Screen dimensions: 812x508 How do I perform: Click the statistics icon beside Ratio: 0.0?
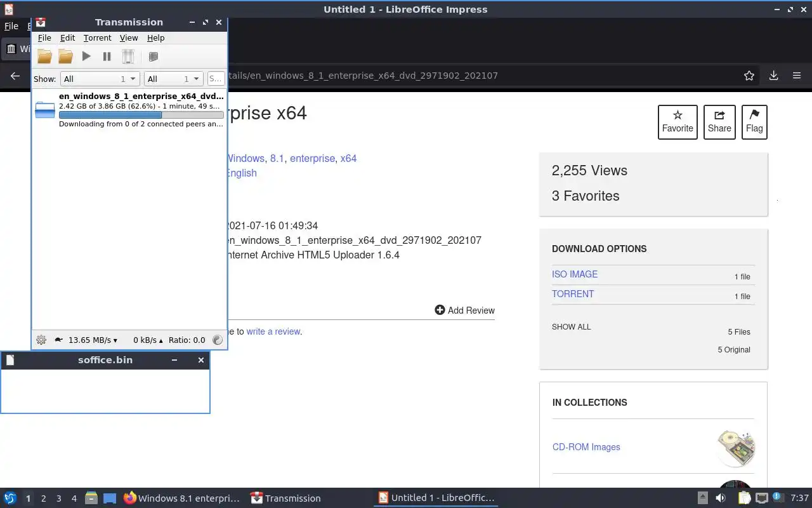218,340
